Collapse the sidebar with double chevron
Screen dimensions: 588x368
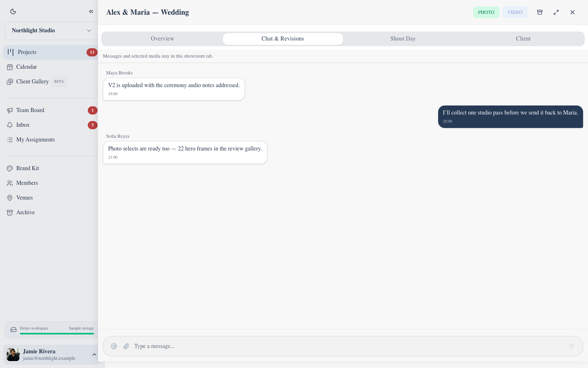click(x=91, y=11)
